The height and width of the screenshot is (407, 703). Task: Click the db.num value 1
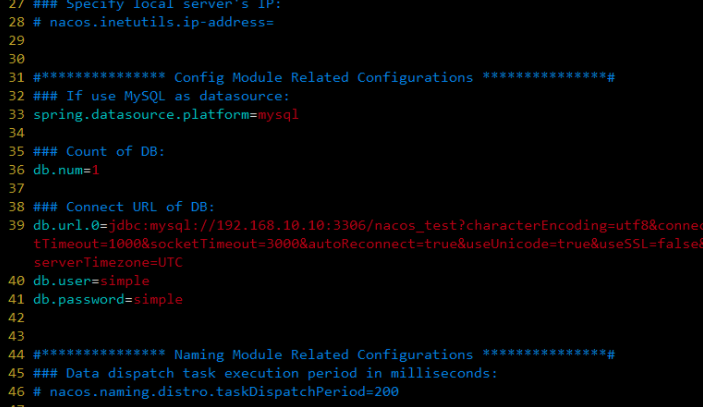(x=95, y=170)
